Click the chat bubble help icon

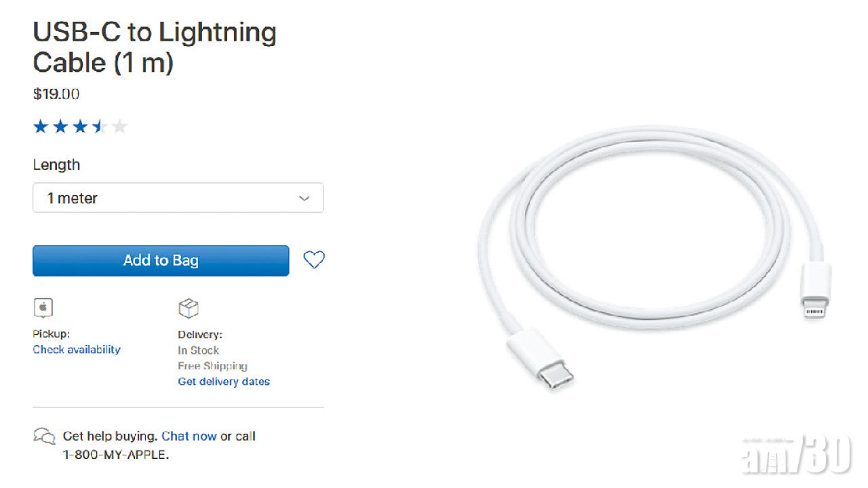[45, 436]
